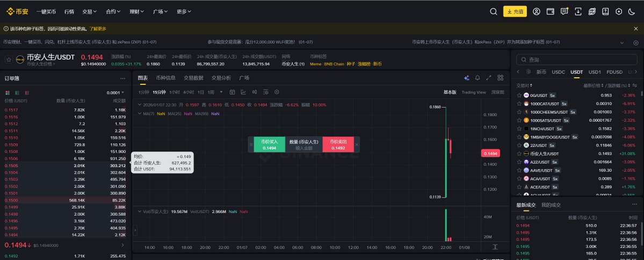
Task: Show asks-only order book view
Action: [x=27, y=93]
